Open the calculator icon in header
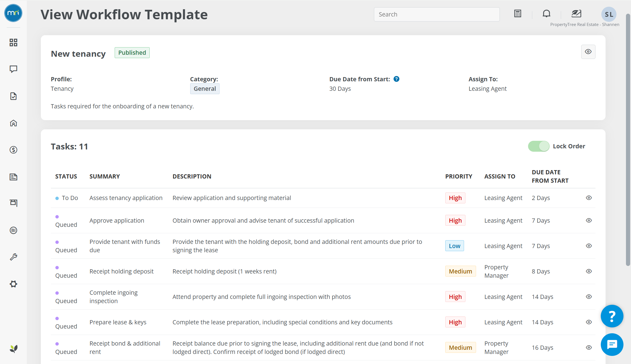 pyautogui.click(x=517, y=14)
